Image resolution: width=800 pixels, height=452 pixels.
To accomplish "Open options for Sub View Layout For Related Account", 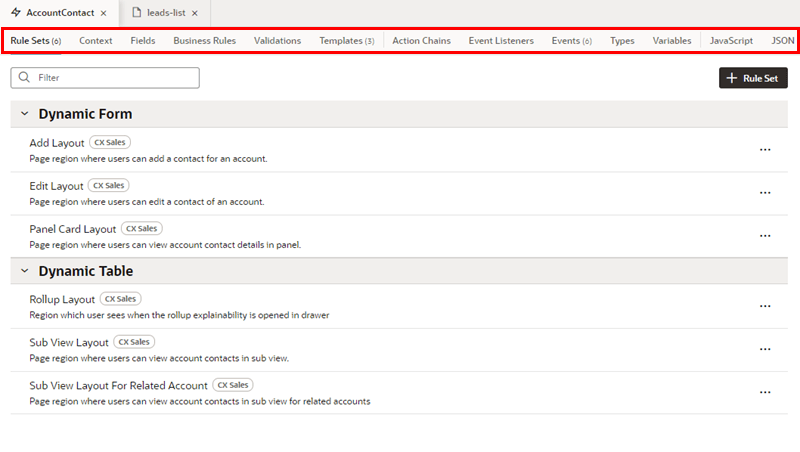I will point(765,392).
